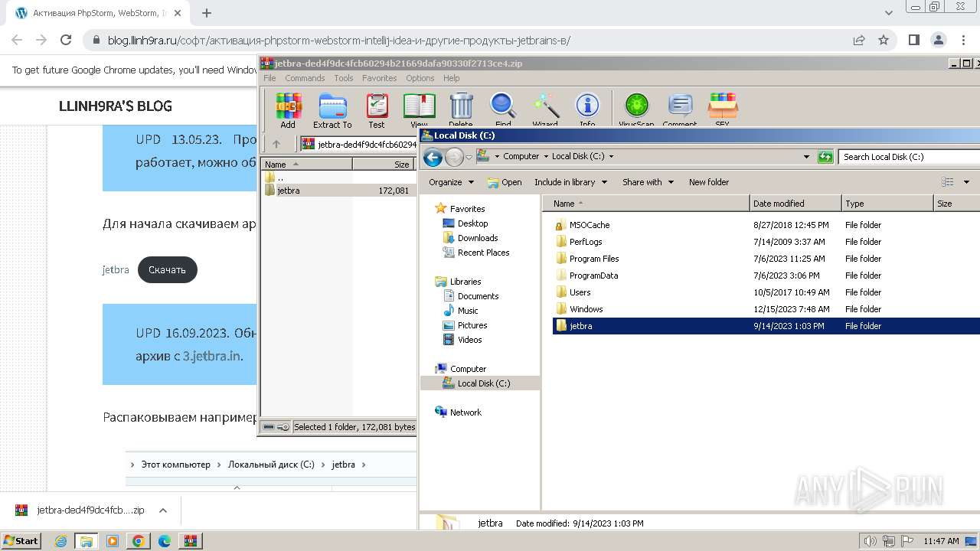Open WinRAR File menu

click(x=269, y=78)
